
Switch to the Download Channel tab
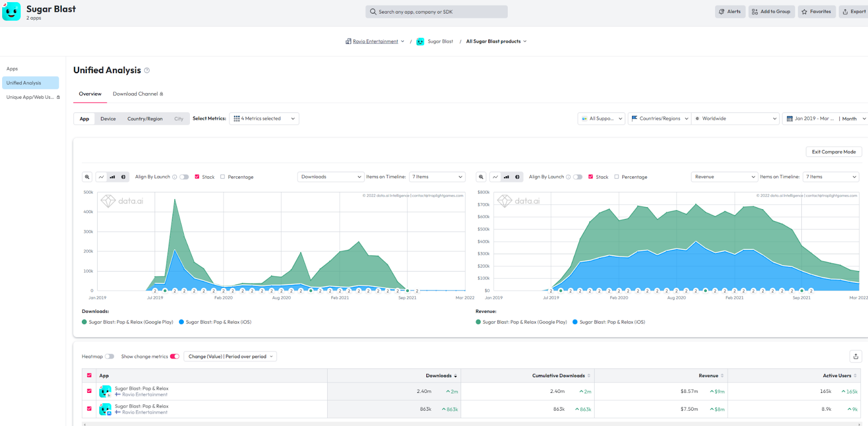(x=138, y=94)
